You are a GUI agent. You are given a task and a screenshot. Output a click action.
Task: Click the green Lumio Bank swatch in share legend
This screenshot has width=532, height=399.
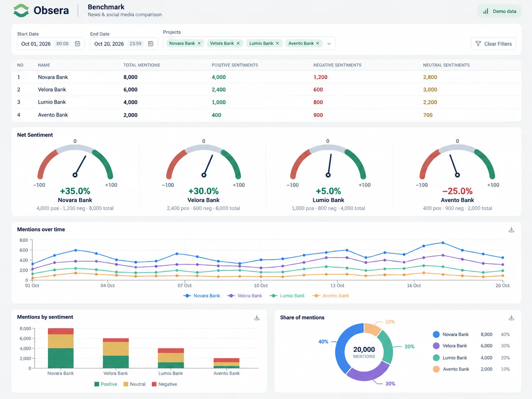click(436, 357)
